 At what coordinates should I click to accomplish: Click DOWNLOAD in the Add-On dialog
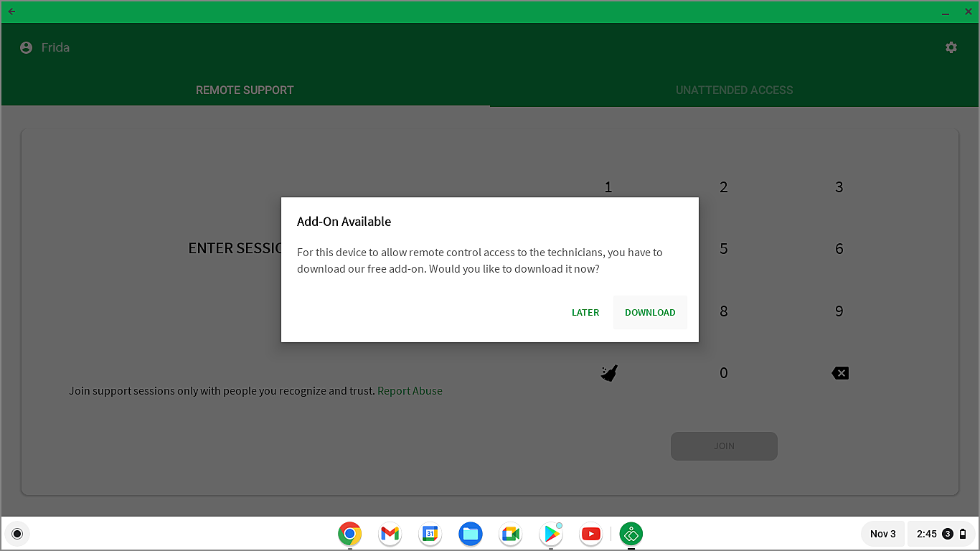pyautogui.click(x=650, y=312)
